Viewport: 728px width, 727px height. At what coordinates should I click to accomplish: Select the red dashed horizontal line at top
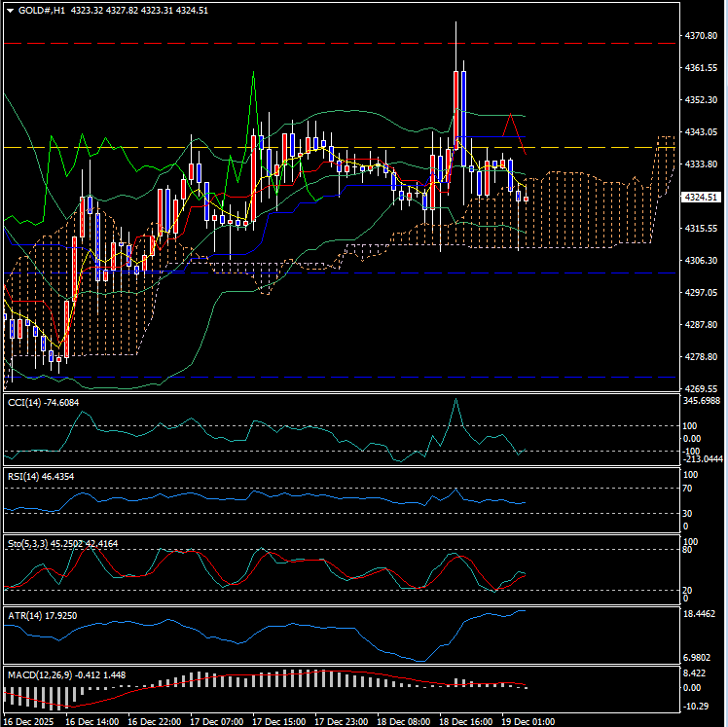point(292,44)
